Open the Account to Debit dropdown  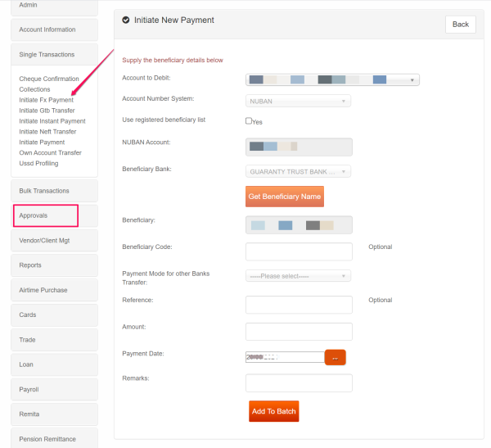[x=332, y=80]
